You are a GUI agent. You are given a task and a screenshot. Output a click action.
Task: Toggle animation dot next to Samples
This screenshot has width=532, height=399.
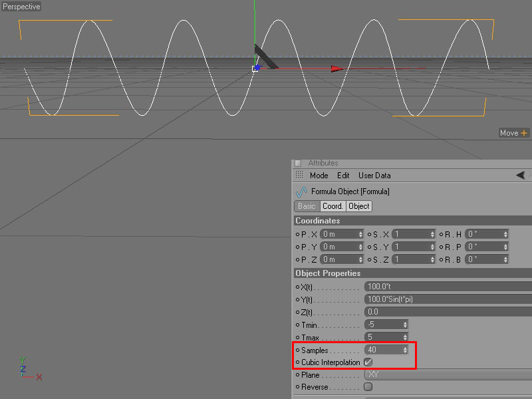pos(297,350)
